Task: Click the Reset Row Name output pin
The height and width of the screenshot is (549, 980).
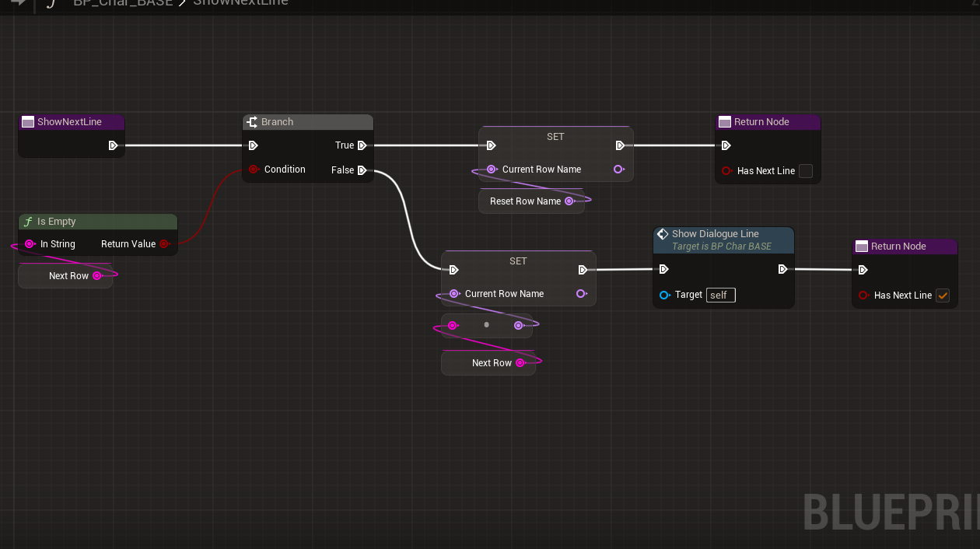Action: click(569, 201)
